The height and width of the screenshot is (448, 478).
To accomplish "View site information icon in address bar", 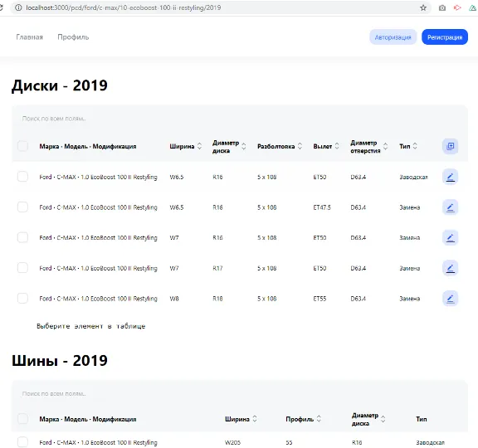I will click(x=18, y=7).
